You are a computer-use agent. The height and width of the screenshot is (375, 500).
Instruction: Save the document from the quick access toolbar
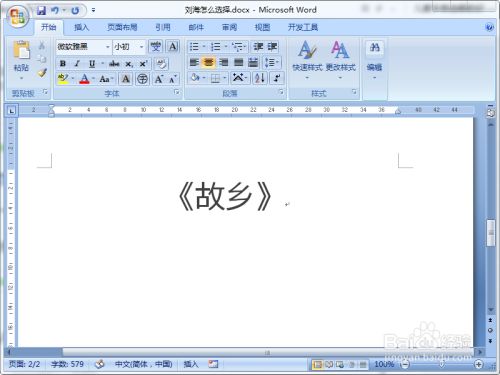[41, 10]
